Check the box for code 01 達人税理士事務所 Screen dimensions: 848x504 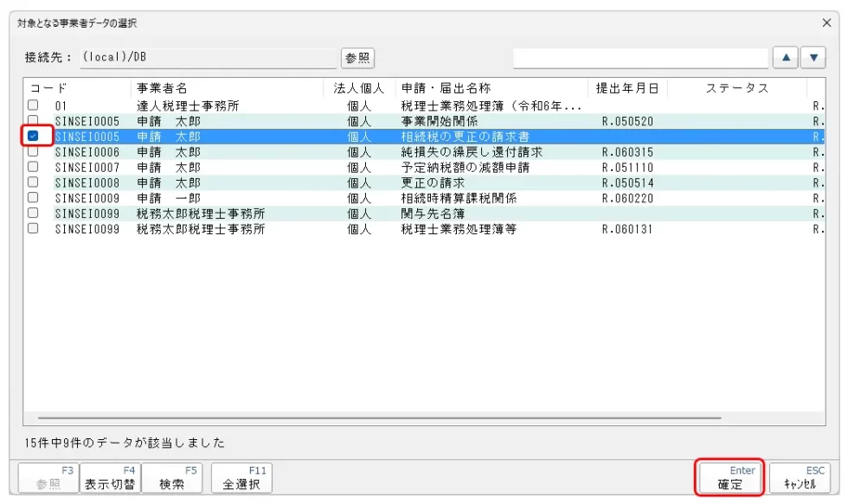point(33,105)
